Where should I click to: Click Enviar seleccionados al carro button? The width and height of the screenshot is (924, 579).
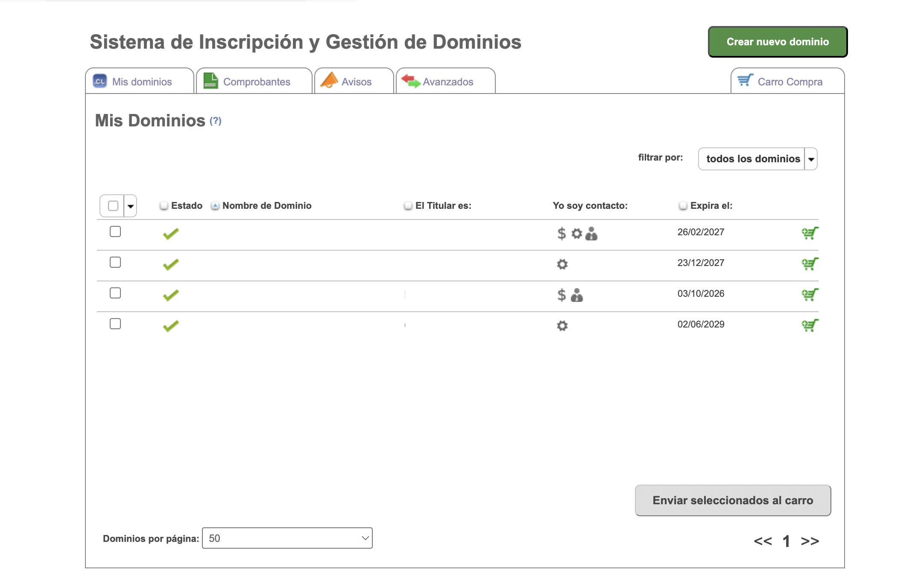[733, 500]
